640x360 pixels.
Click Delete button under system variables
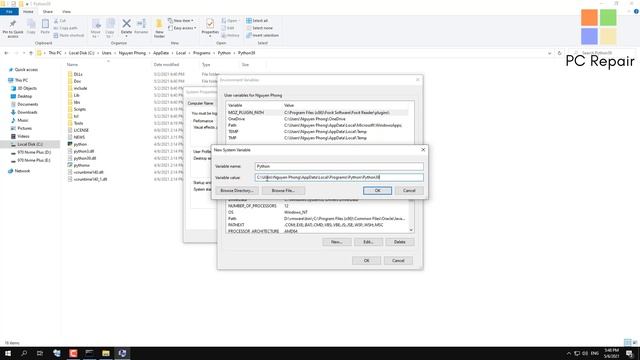(400, 242)
